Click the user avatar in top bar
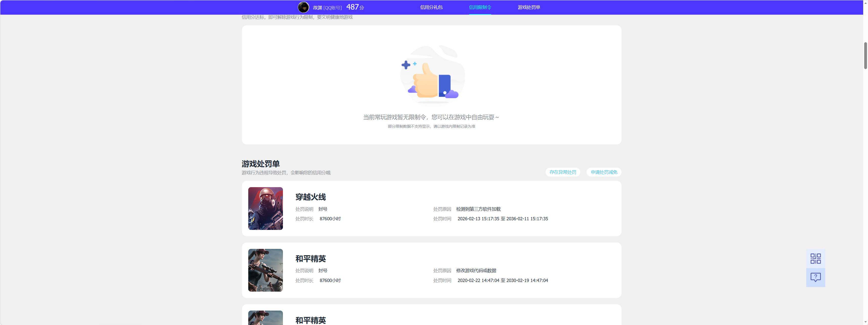 (303, 7)
